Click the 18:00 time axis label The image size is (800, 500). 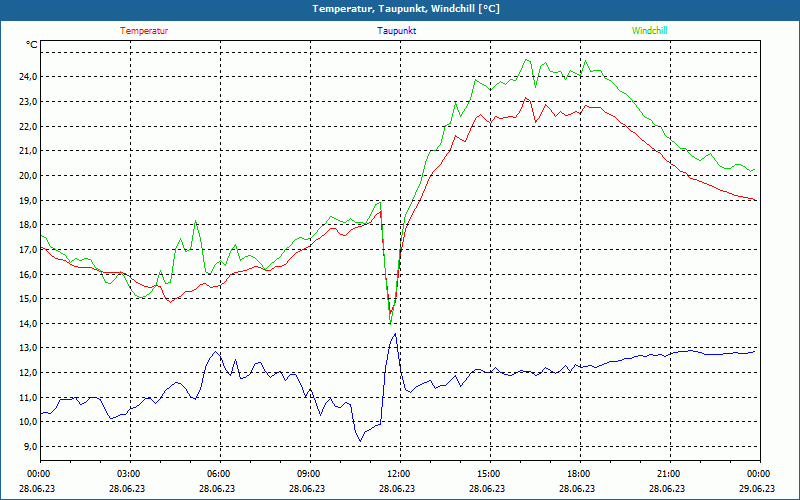pyautogui.click(x=578, y=474)
